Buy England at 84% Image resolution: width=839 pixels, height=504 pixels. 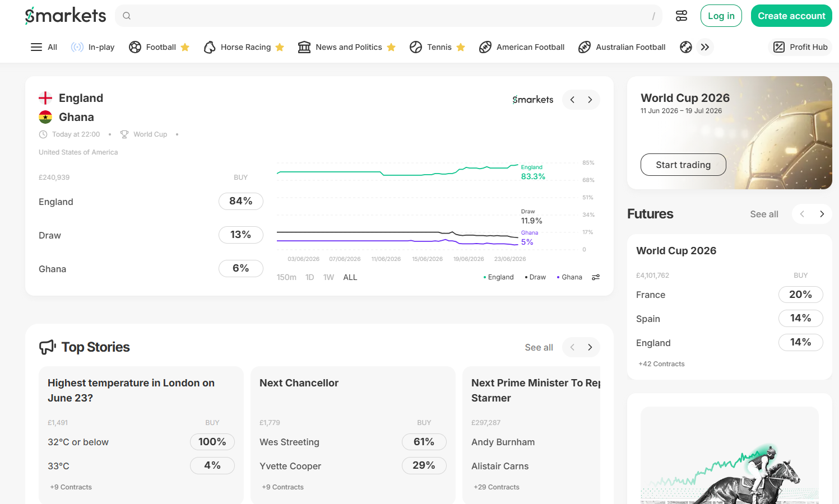pyautogui.click(x=241, y=201)
